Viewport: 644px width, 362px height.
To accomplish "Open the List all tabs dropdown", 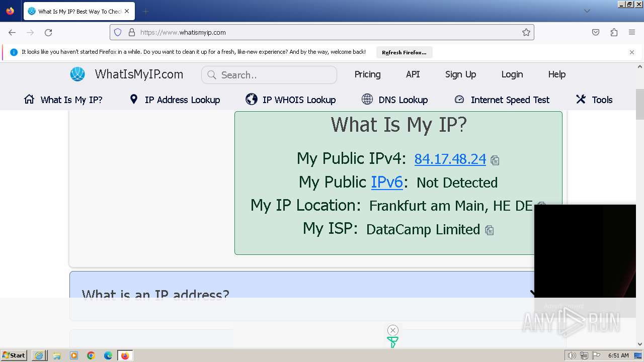I will click(x=587, y=11).
